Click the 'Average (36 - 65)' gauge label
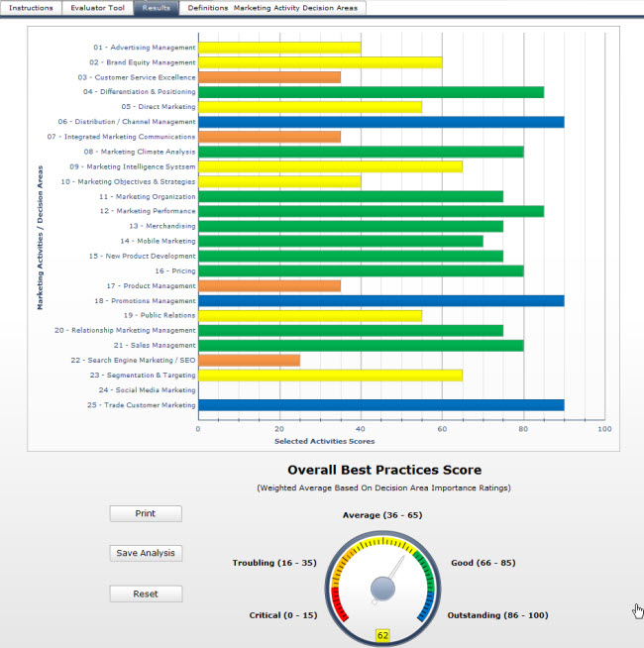Viewport: 644px width, 648px height. pyautogui.click(x=382, y=515)
